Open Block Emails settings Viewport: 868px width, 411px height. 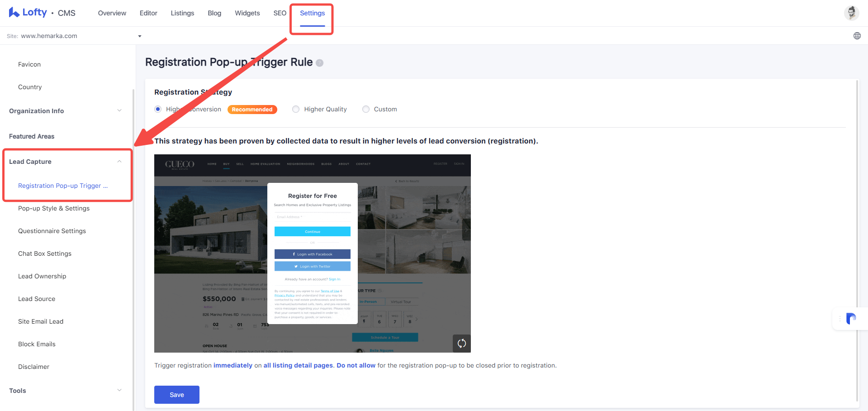[x=37, y=344]
